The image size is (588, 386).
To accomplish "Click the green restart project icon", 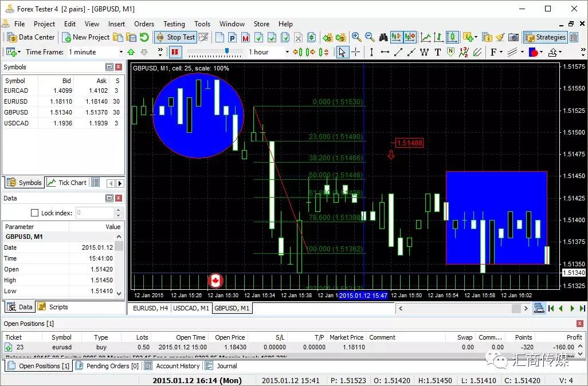I will (x=144, y=37).
